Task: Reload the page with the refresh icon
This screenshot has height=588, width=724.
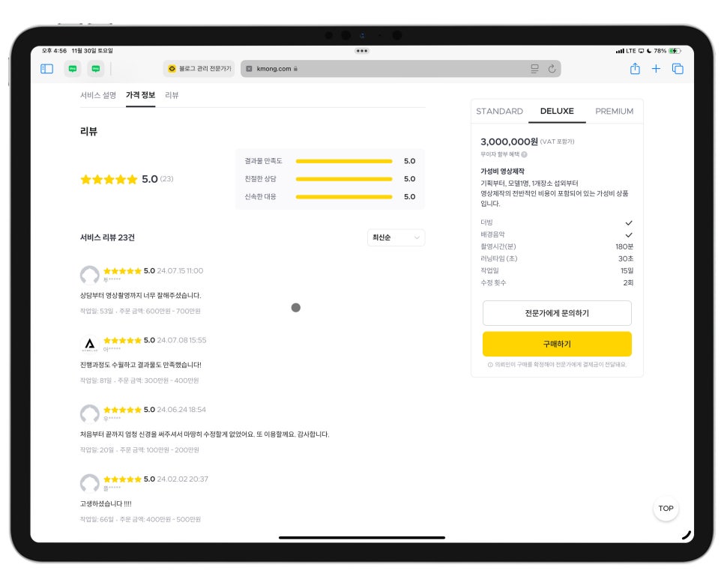Action: point(552,69)
